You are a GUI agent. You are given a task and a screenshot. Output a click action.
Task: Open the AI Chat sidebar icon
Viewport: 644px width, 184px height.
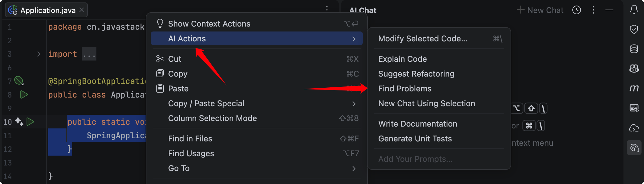point(634,148)
